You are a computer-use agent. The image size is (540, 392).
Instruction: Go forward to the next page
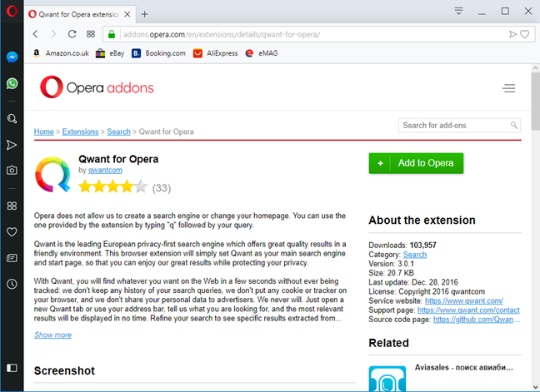coord(53,34)
